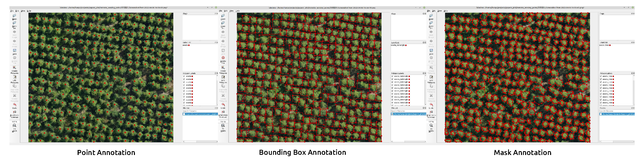Viewport: 644px width, 160px height.
Task: Click file list horizontal scrollbar in Point window
Action: [x=200, y=142]
